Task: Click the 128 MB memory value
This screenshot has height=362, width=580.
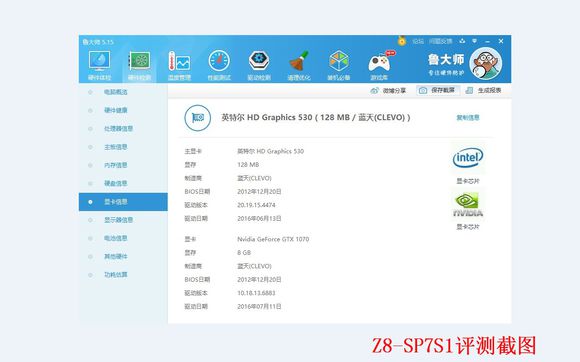Action: pos(248,165)
